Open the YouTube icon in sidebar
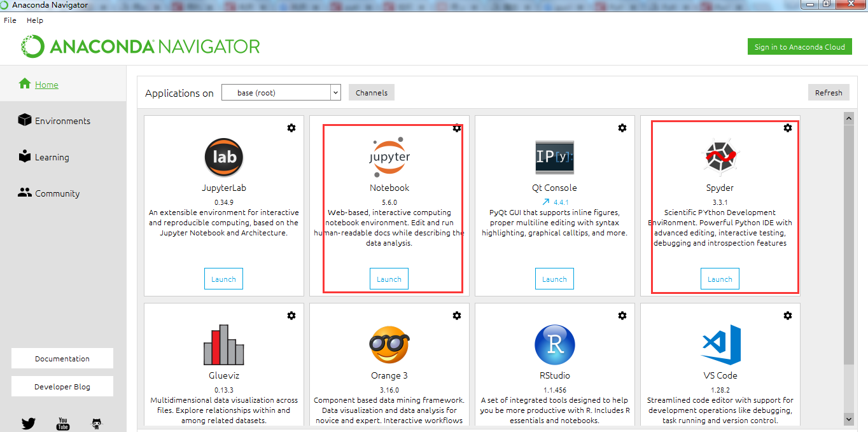This screenshot has width=868, height=432. [x=63, y=424]
